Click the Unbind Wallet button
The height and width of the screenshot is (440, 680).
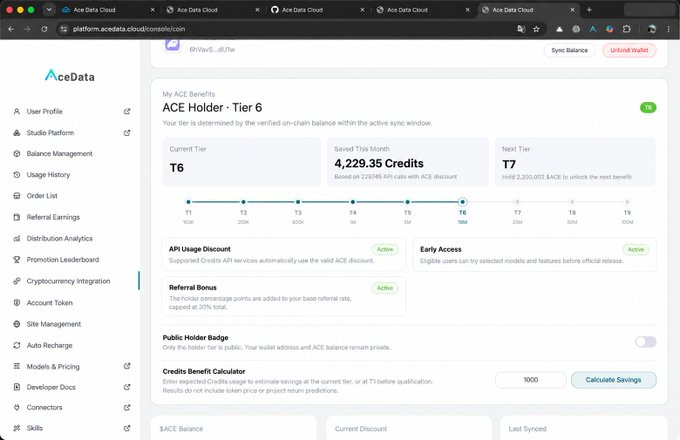coord(629,50)
